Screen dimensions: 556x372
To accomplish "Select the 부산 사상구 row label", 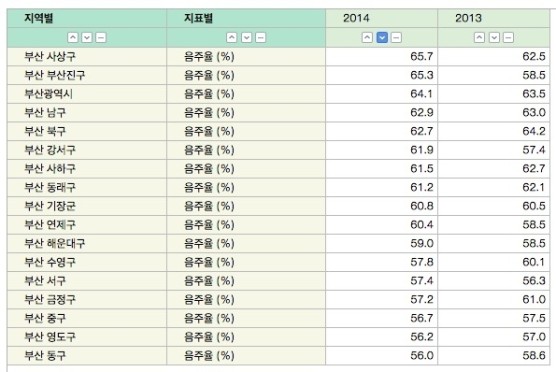I will tap(50, 57).
